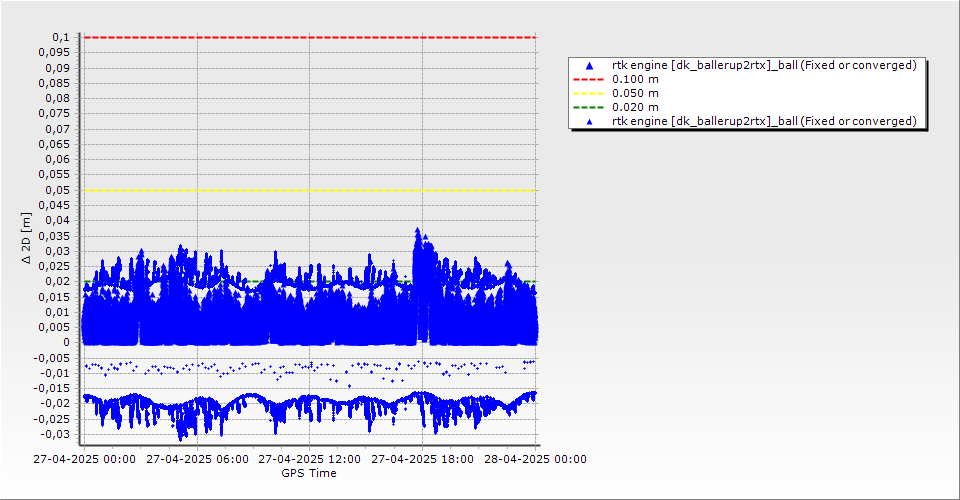Click the '0,01' y-axis tick label

[58, 312]
